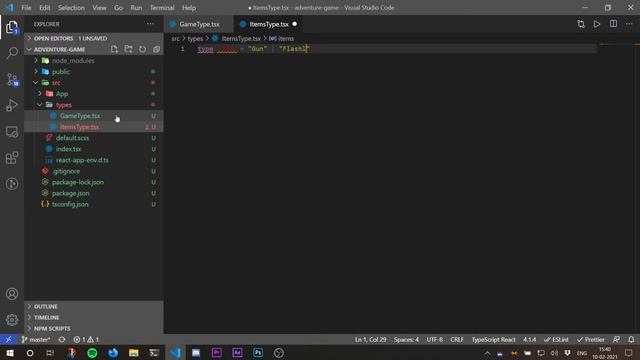Expand the NPM Scripts panel
Image resolution: width=640 pixels, height=360 pixels.
pyautogui.click(x=93, y=328)
